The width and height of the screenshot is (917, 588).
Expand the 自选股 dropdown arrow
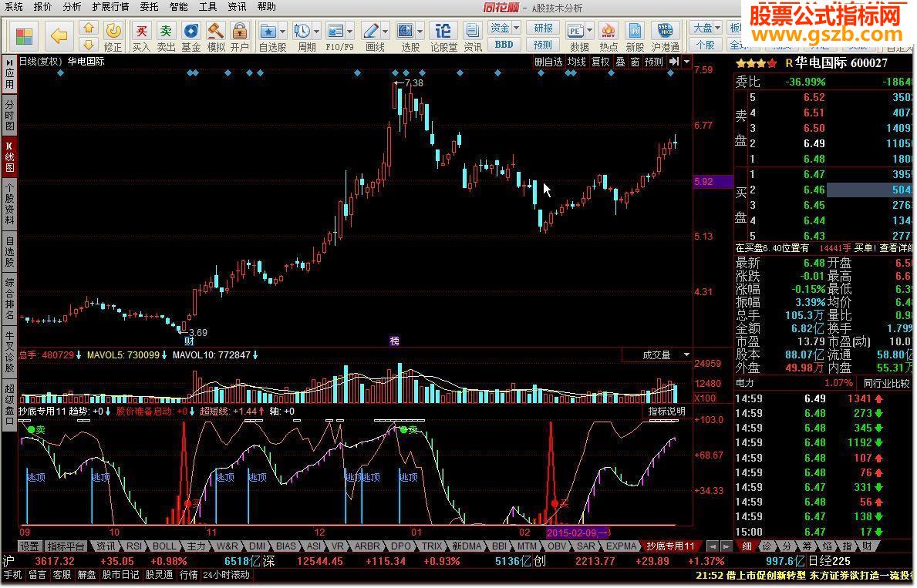(282, 31)
